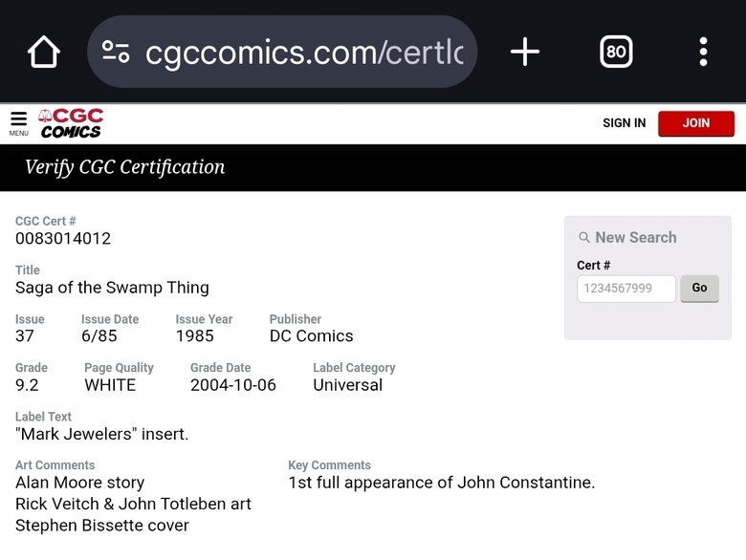746x560 pixels.
Task: Open Chrome three-dot overflow menu
Action: (x=703, y=52)
